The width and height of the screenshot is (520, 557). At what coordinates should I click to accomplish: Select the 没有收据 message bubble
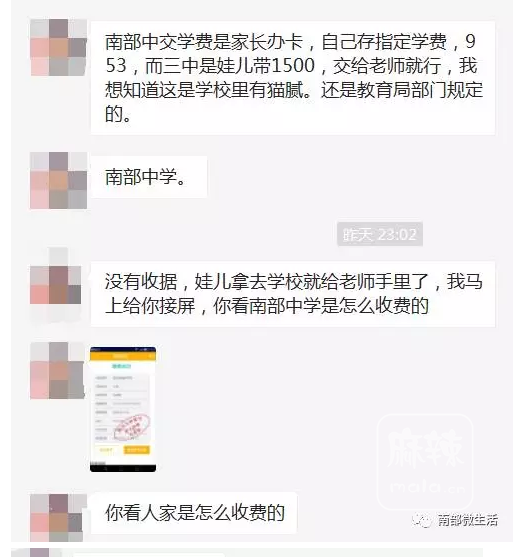(293, 294)
